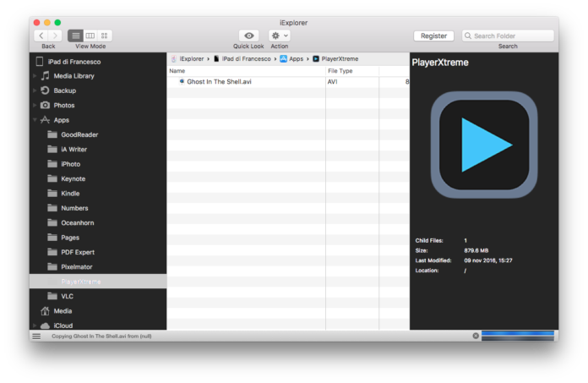Select the Ghost In The Shell.avi file
The height and width of the screenshot is (383, 588).
219,82
